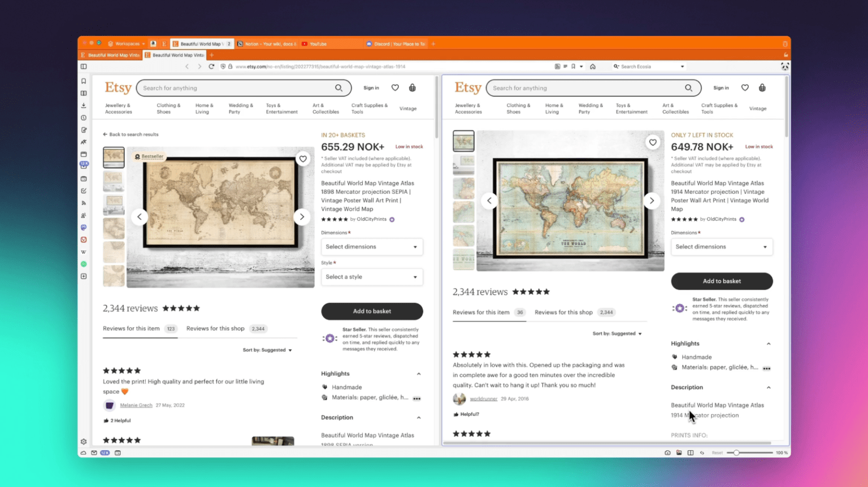This screenshot has height=487, width=868.
Task: Open the Select a style dropdown
Action: [x=372, y=277]
